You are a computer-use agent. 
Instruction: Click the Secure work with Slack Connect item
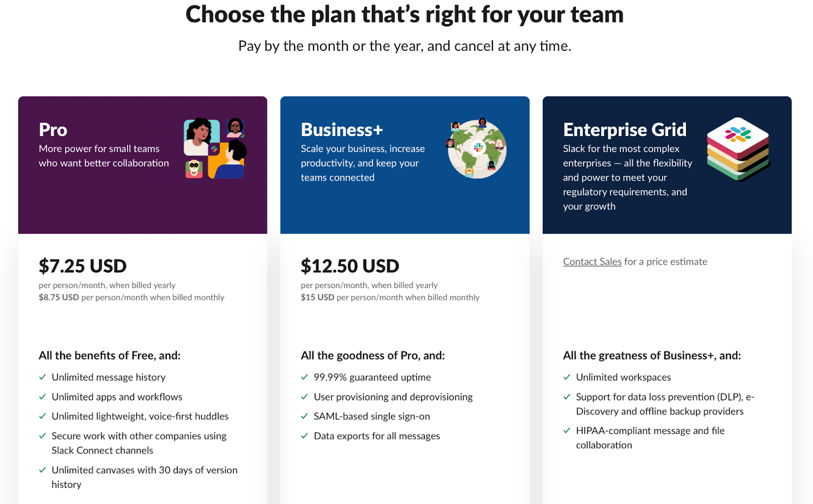139,443
